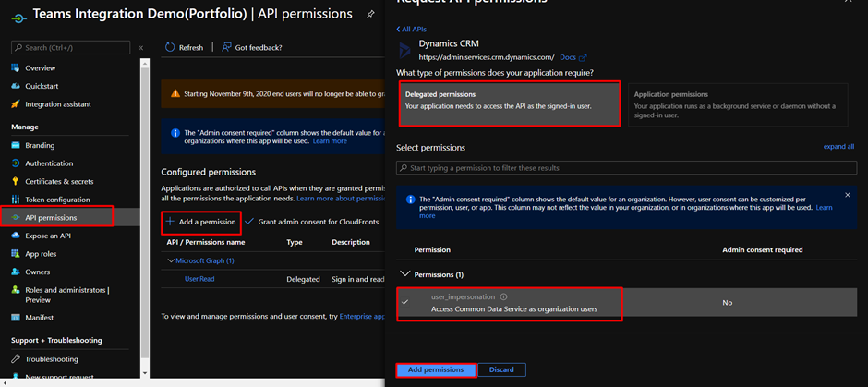Click the Refresh icon in toolbar
The height and width of the screenshot is (387, 868).
click(170, 48)
